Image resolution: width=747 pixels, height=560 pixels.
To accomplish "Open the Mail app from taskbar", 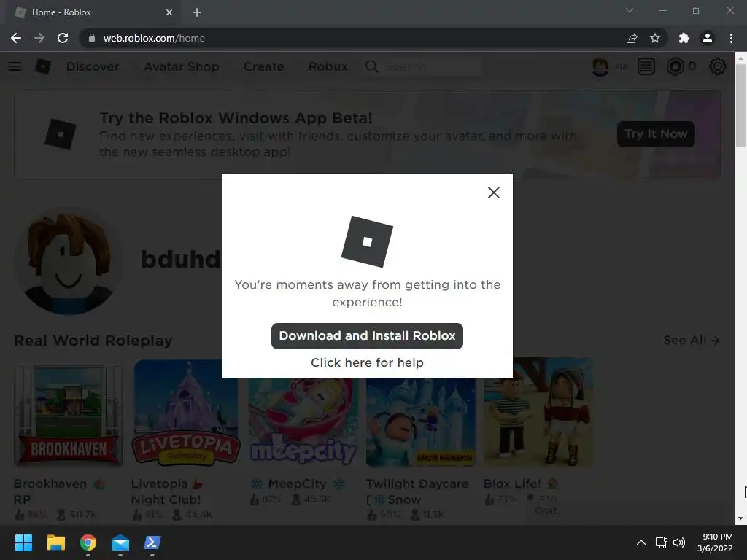I will click(x=120, y=542).
